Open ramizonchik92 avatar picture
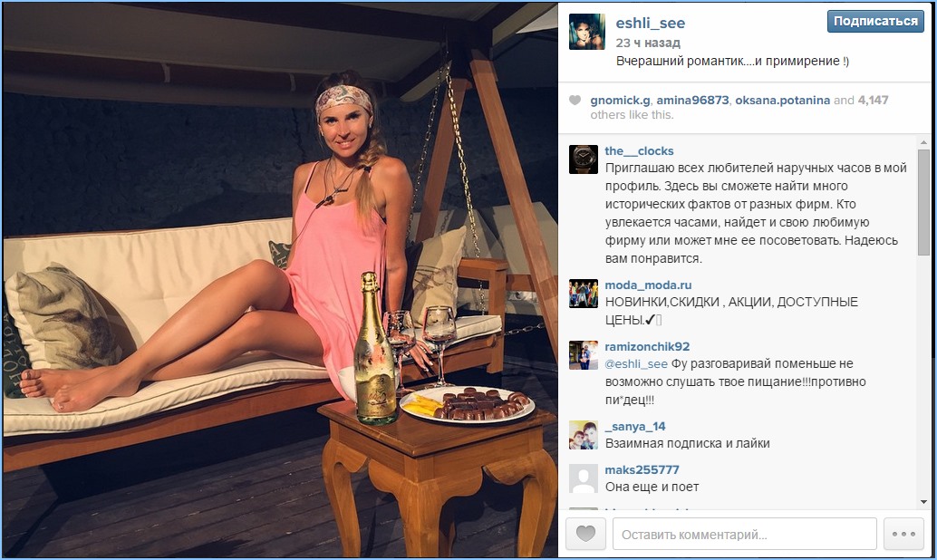The width and height of the screenshot is (937, 560). point(584,355)
